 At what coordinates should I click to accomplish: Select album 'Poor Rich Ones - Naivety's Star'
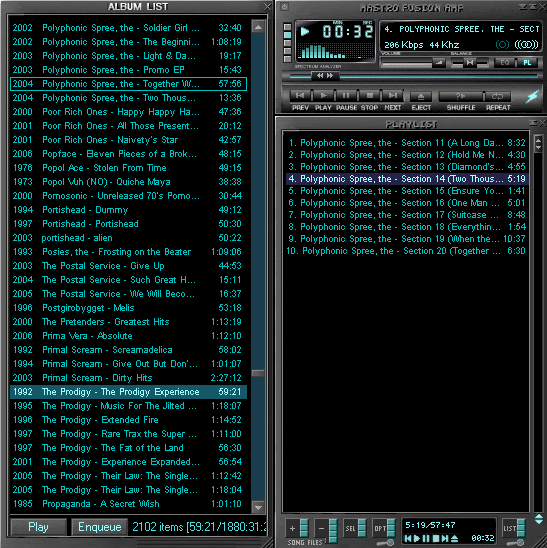128,140
